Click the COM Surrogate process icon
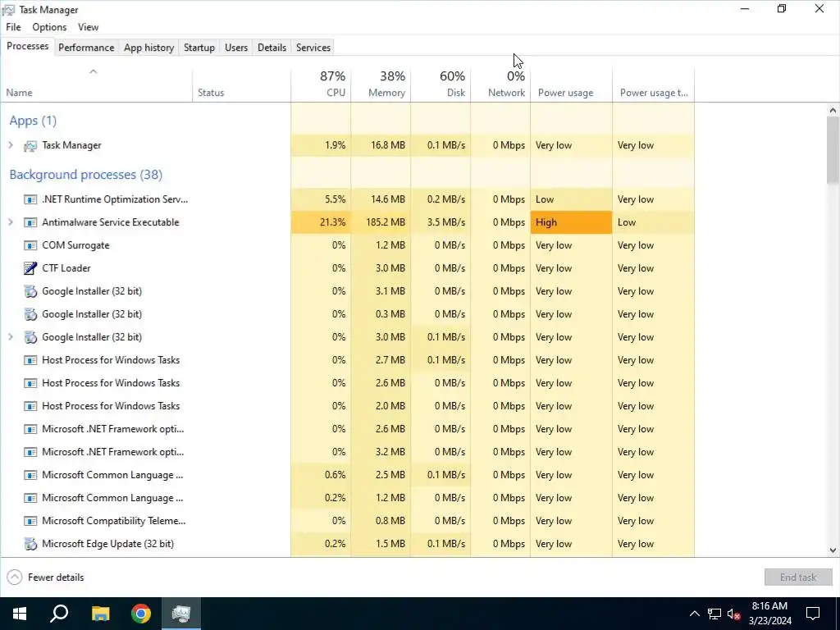The height and width of the screenshot is (630, 840). (30, 245)
